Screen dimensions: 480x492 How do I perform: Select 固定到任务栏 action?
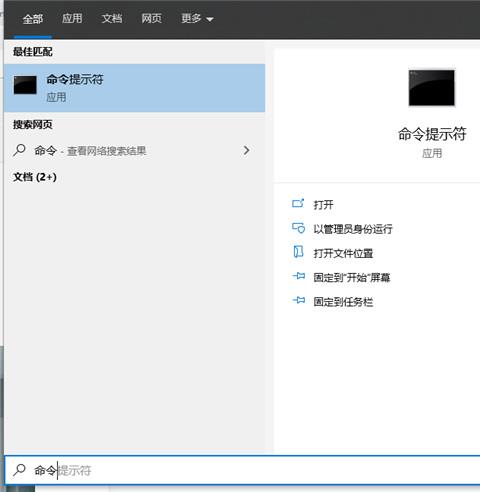(x=343, y=302)
